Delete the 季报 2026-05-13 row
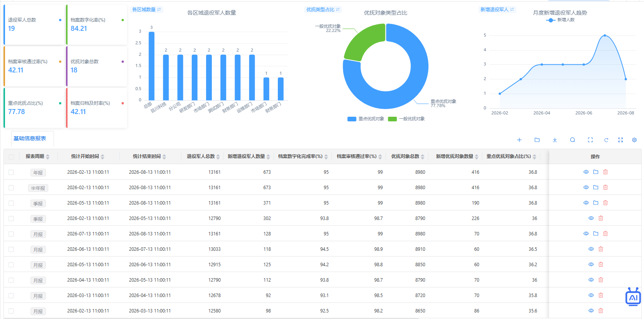 click(605, 203)
